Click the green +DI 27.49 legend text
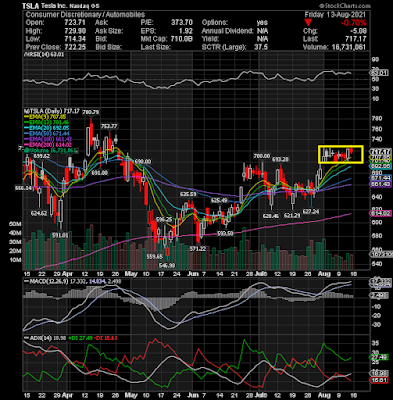393x400 pixels. [x=80, y=338]
